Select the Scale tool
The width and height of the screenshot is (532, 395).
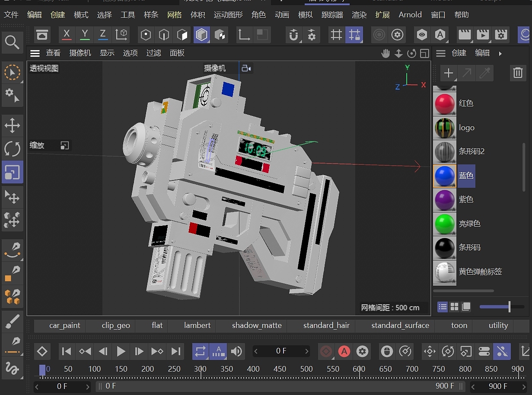click(x=12, y=172)
